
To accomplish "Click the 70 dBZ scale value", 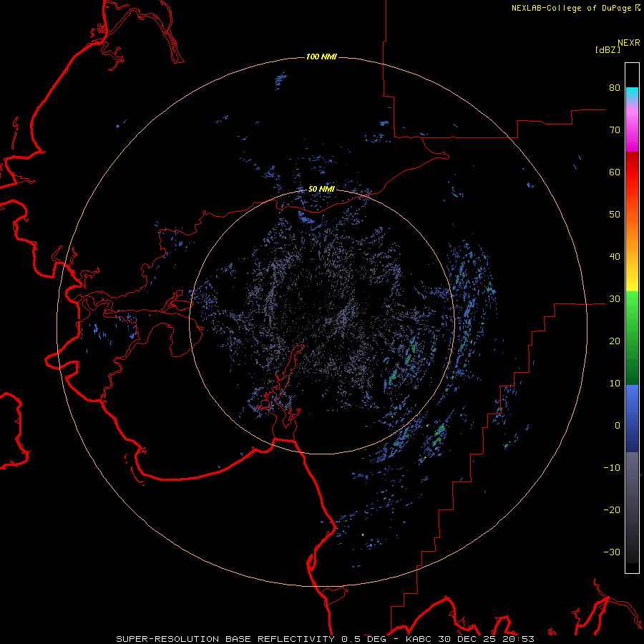I will (615, 130).
